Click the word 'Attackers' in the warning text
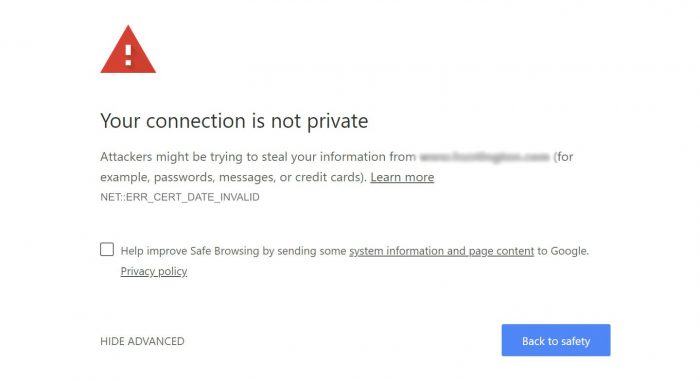The height and width of the screenshot is (381, 700). coord(126,157)
